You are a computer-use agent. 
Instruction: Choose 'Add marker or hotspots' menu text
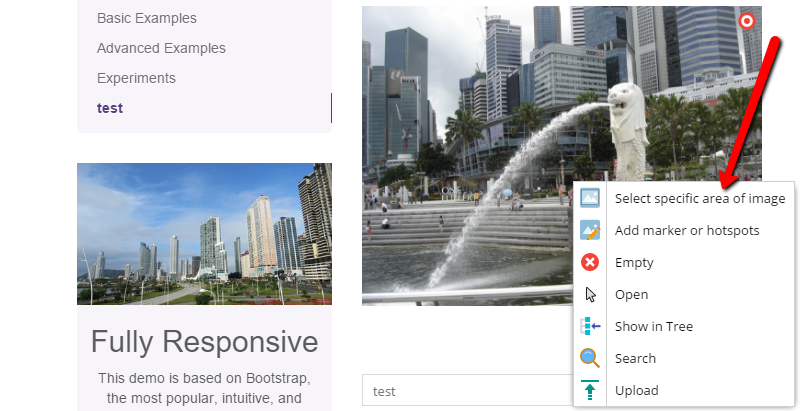point(686,230)
